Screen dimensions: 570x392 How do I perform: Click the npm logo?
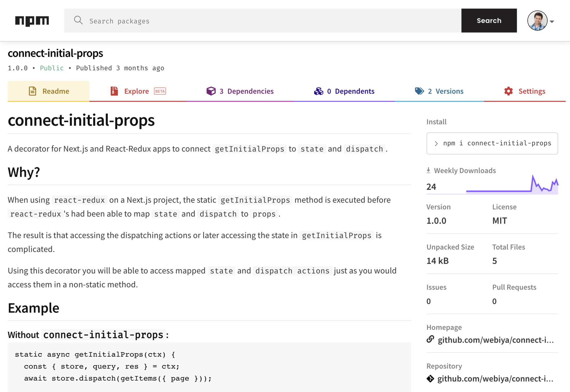pyautogui.click(x=32, y=21)
